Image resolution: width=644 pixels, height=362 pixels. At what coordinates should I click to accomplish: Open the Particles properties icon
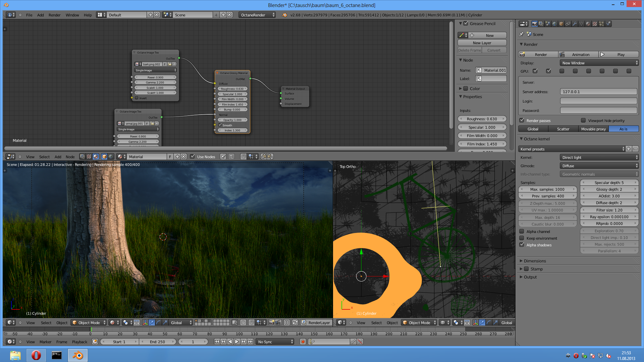click(601, 24)
